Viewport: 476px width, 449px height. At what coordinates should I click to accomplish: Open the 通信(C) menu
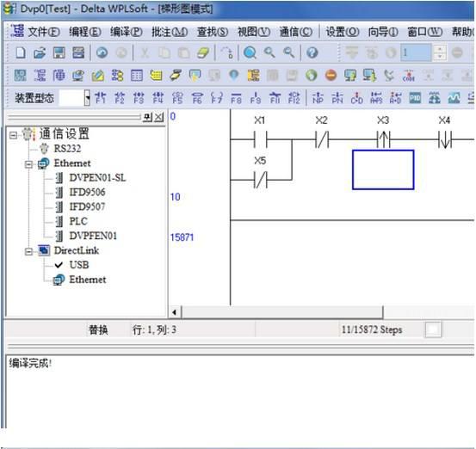pos(296,32)
